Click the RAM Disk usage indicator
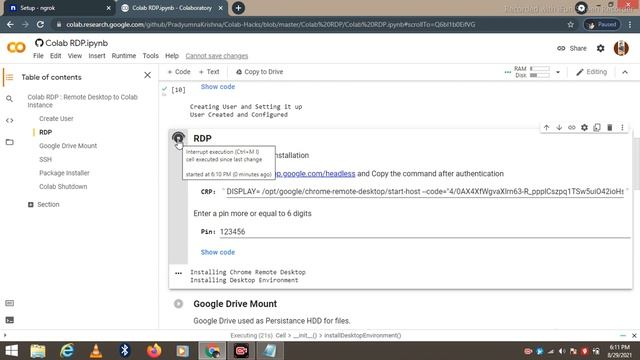Viewport: 640px width, 360px height. pos(532,72)
